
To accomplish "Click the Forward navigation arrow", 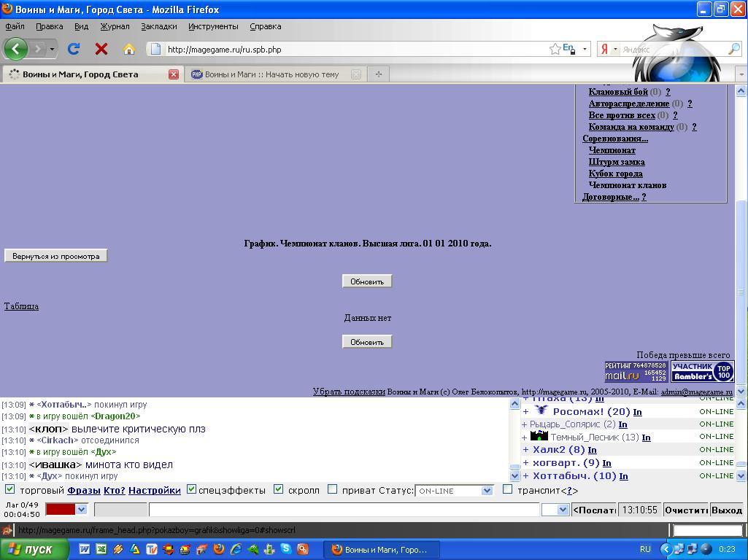I will [38, 49].
